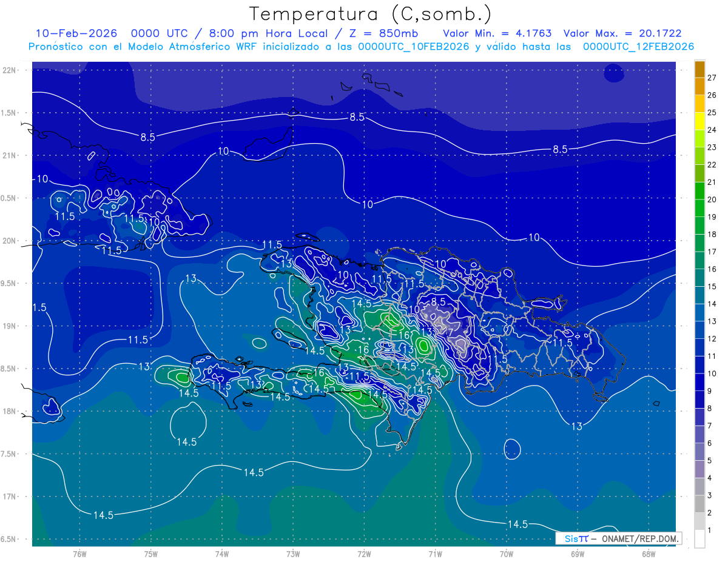This screenshot has width=728, height=562.
Task: Click the teal segment between 15 and 16
Action: [x=699, y=277]
